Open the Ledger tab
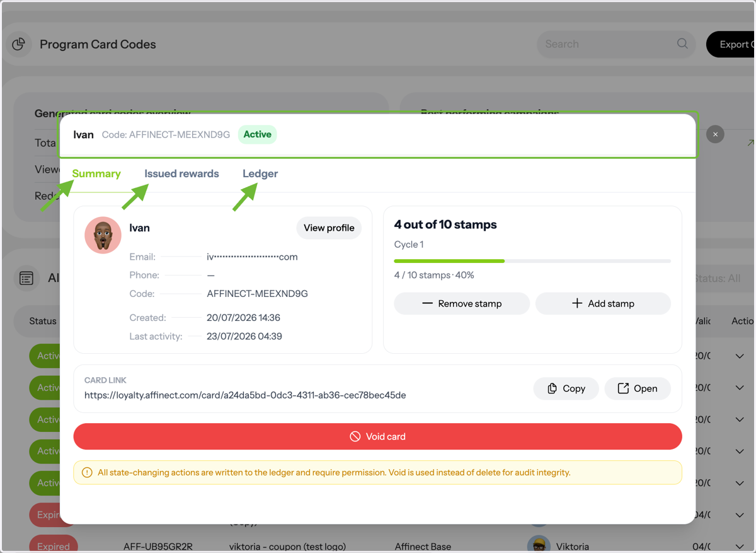 click(260, 173)
